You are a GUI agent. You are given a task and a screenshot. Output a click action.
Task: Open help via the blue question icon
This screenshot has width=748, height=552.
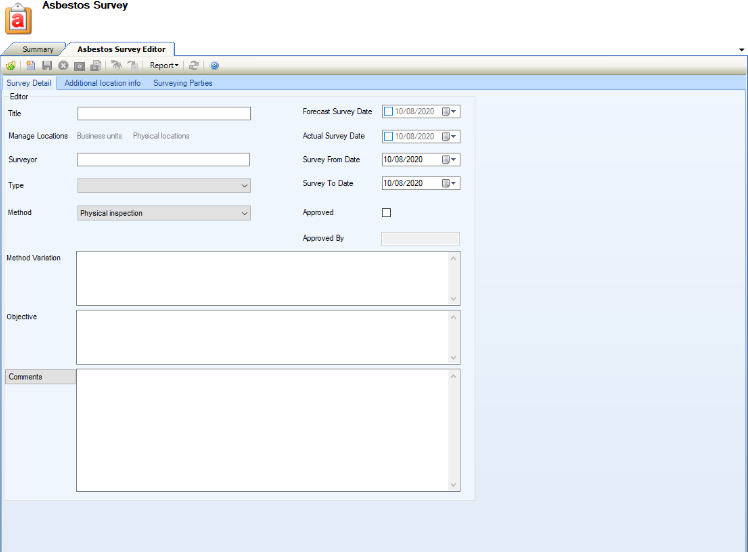click(x=214, y=66)
